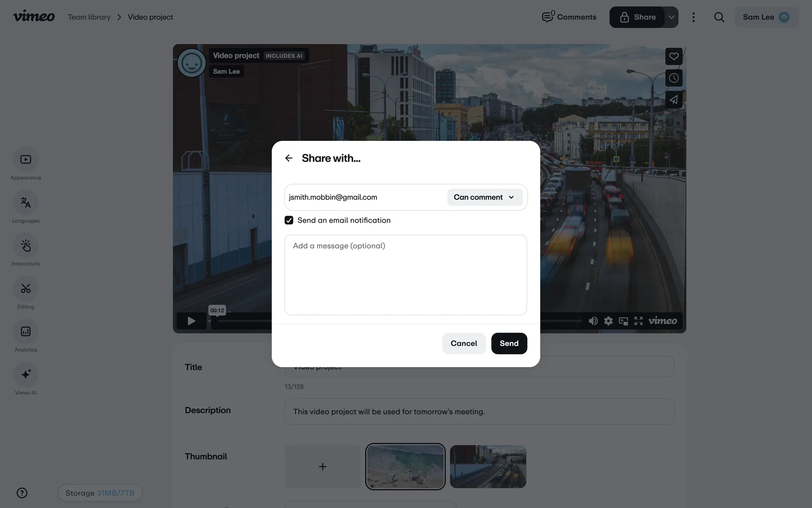Toggle fullscreen on the video player
The width and height of the screenshot is (812, 508).
point(638,321)
